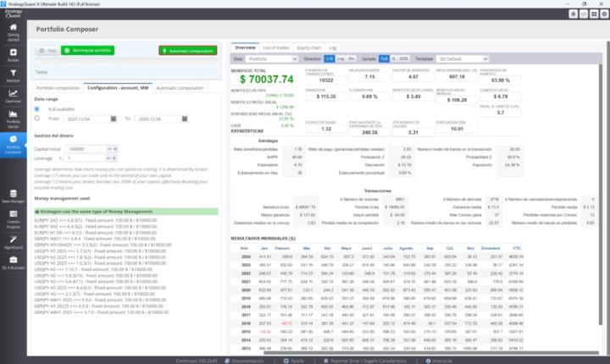Click the Automatic computation button
This screenshot has height=364, width=610.
187,51
